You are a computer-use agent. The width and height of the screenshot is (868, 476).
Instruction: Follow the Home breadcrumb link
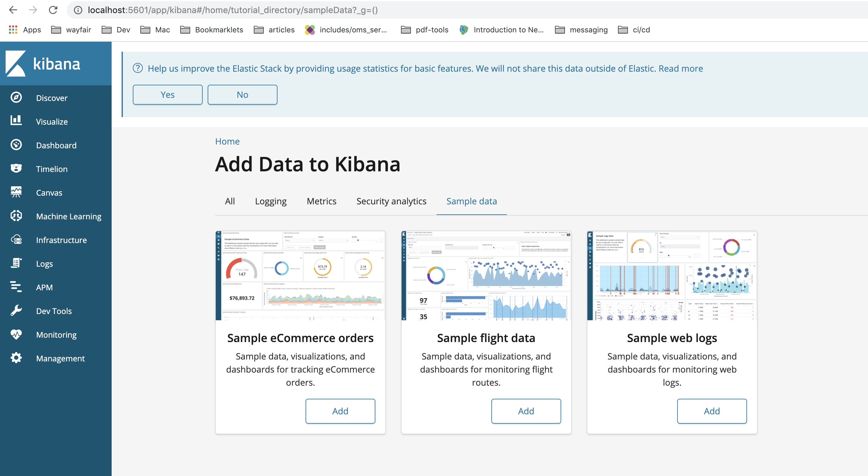point(227,141)
